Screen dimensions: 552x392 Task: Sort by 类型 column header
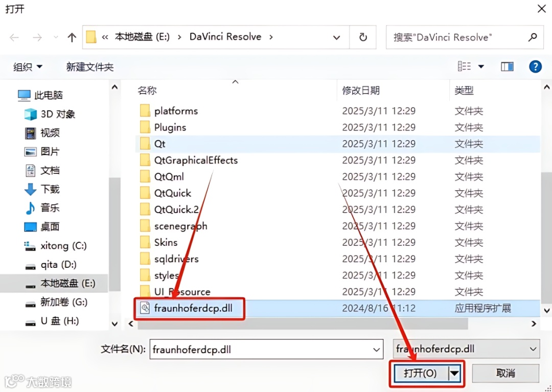pos(464,91)
